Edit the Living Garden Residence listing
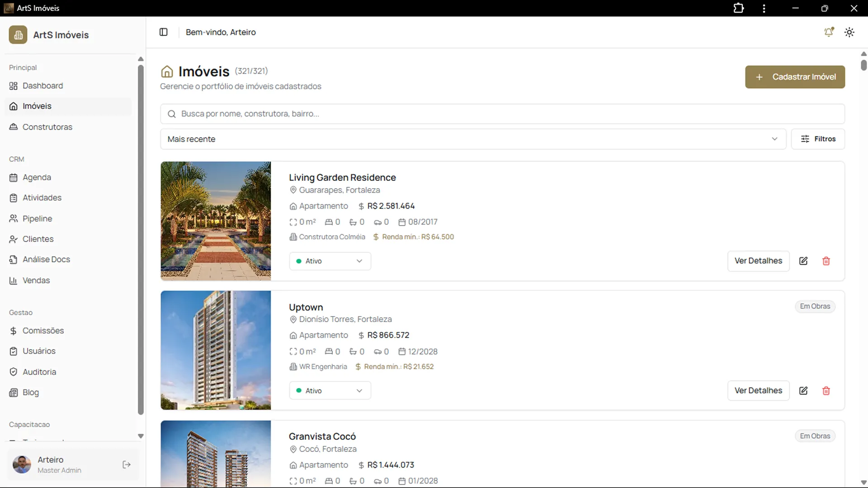This screenshot has height=488, width=868. click(803, 261)
